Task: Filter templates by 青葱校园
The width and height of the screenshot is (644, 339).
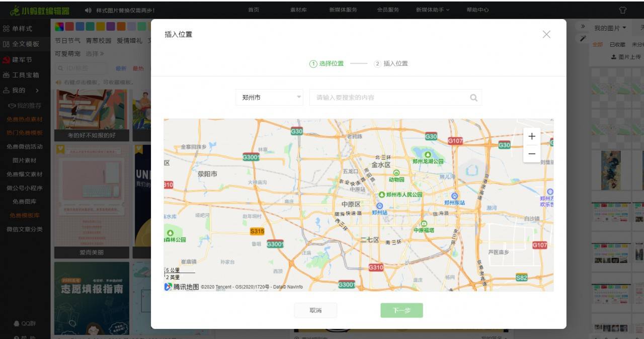Action: [x=99, y=41]
